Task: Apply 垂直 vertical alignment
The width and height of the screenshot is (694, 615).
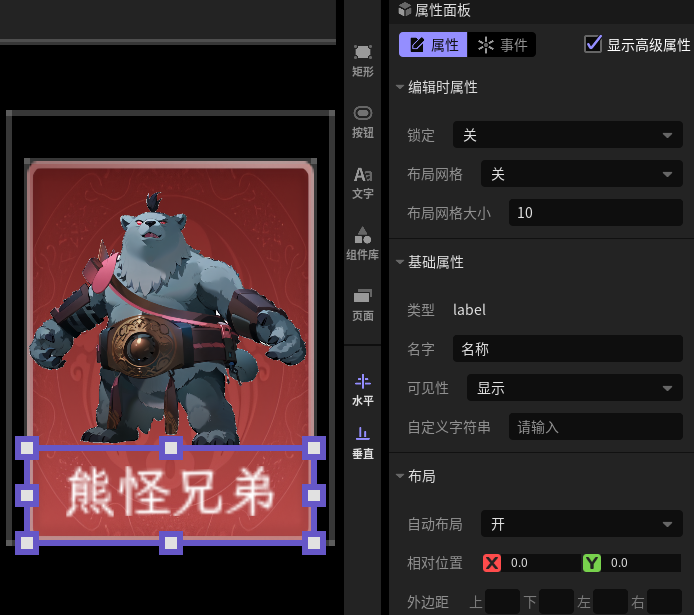Action: coord(362,443)
